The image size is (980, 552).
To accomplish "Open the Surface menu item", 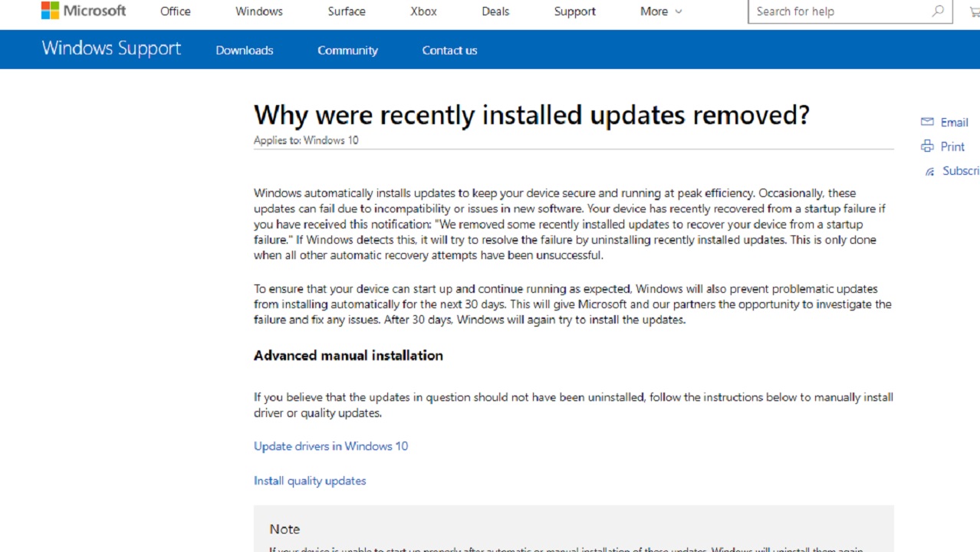I will coord(347,11).
